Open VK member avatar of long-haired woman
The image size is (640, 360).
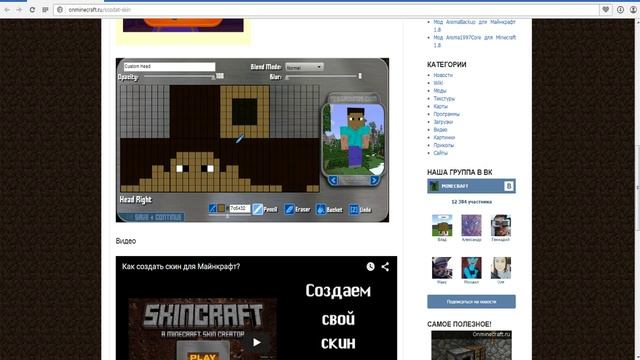pos(500,268)
